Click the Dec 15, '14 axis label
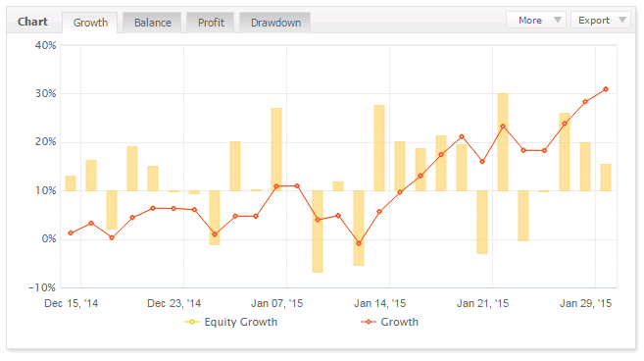The height and width of the screenshot is (361, 644). pos(71,303)
